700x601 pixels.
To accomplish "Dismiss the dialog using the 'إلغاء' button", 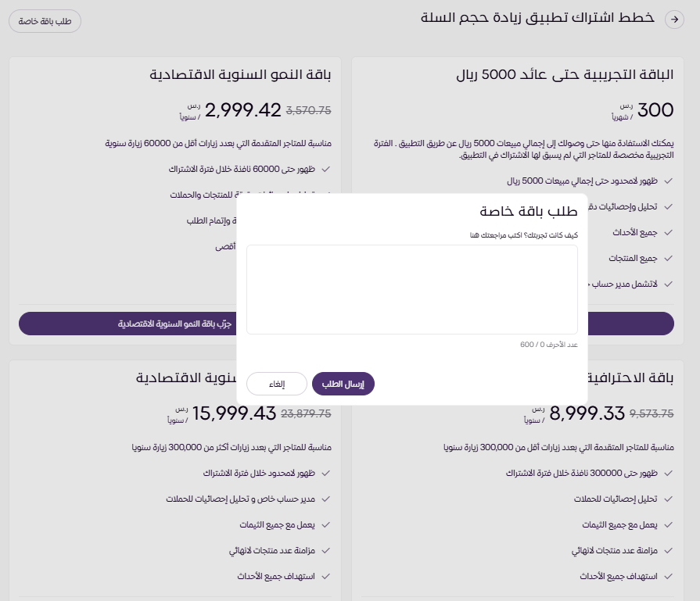I will point(277,384).
